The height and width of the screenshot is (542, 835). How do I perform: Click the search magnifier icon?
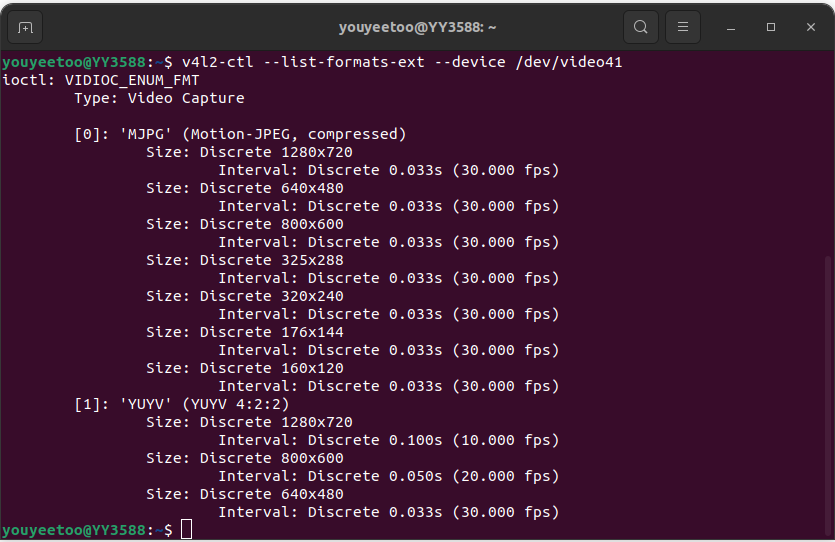pos(641,26)
